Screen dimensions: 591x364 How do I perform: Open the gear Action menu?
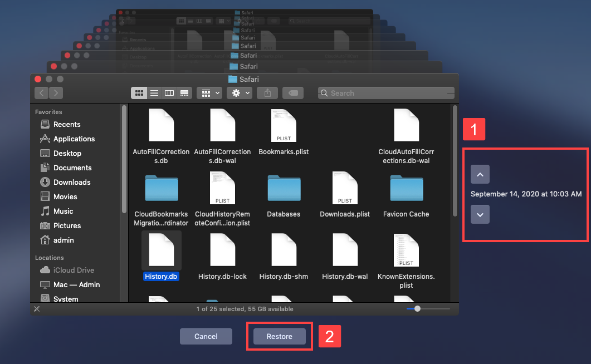point(240,93)
